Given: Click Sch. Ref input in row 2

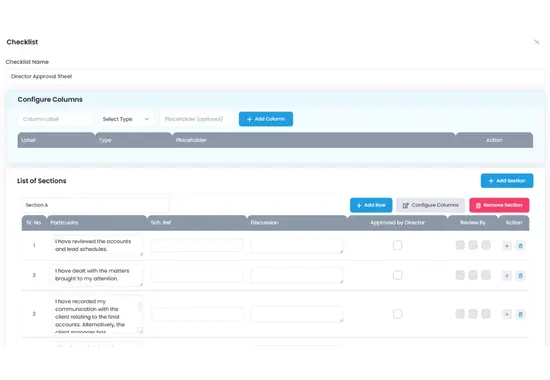Looking at the screenshot, I should tap(197, 275).
